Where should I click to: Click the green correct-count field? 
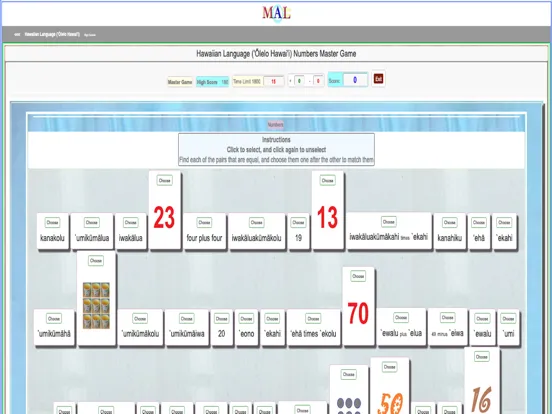(x=299, y=81)
